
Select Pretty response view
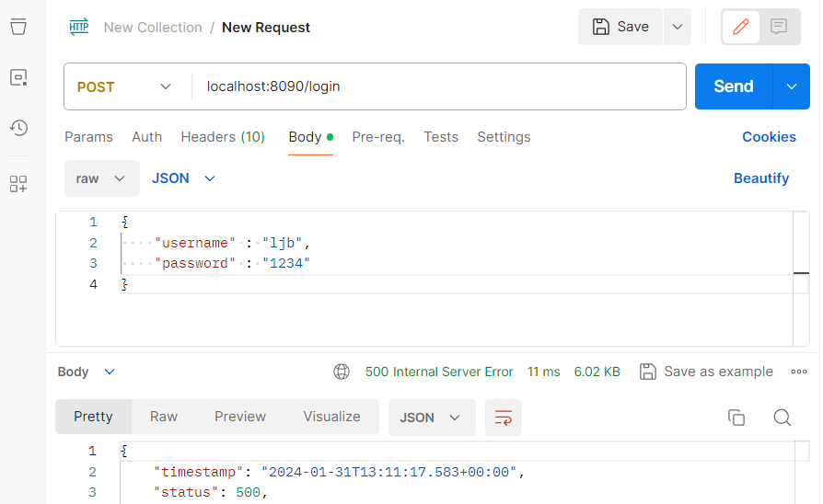tap(93, 417)
